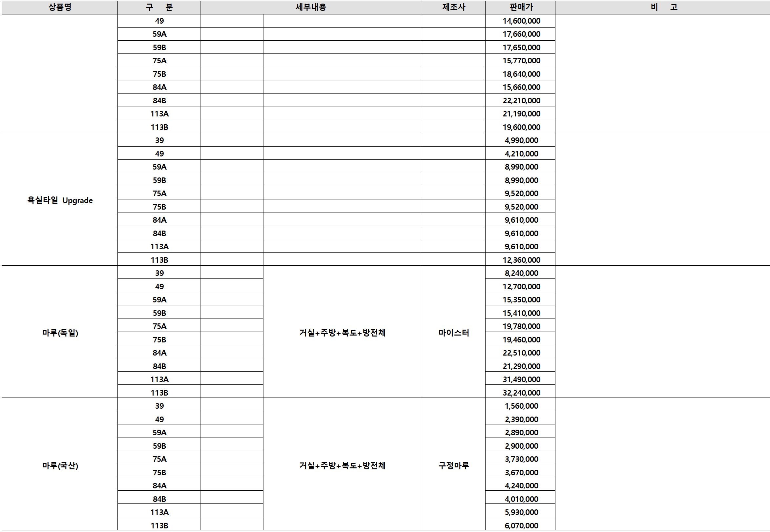The image size is (770, 532).
Task: Select the 욕실타일 Upgrade product cell
Action: click(x=60, y=200)
